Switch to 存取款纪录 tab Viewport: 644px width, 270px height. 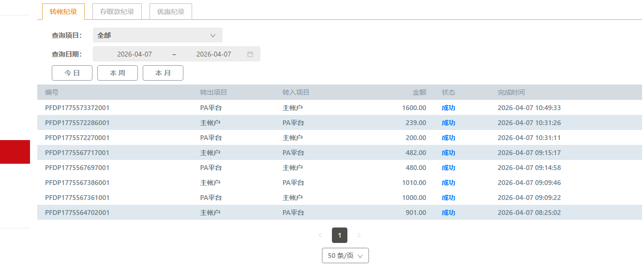pos(117,12)
